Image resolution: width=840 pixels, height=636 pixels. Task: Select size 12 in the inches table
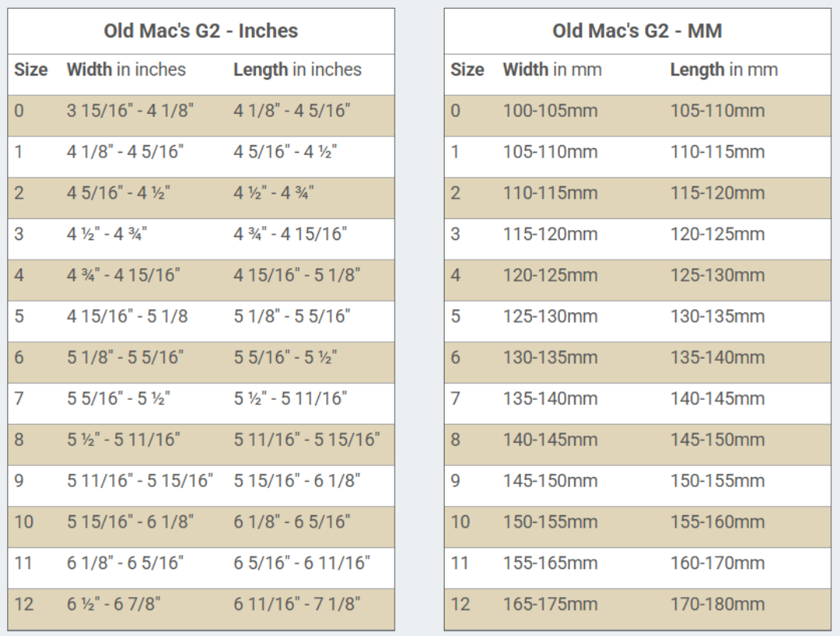[24, 604]
